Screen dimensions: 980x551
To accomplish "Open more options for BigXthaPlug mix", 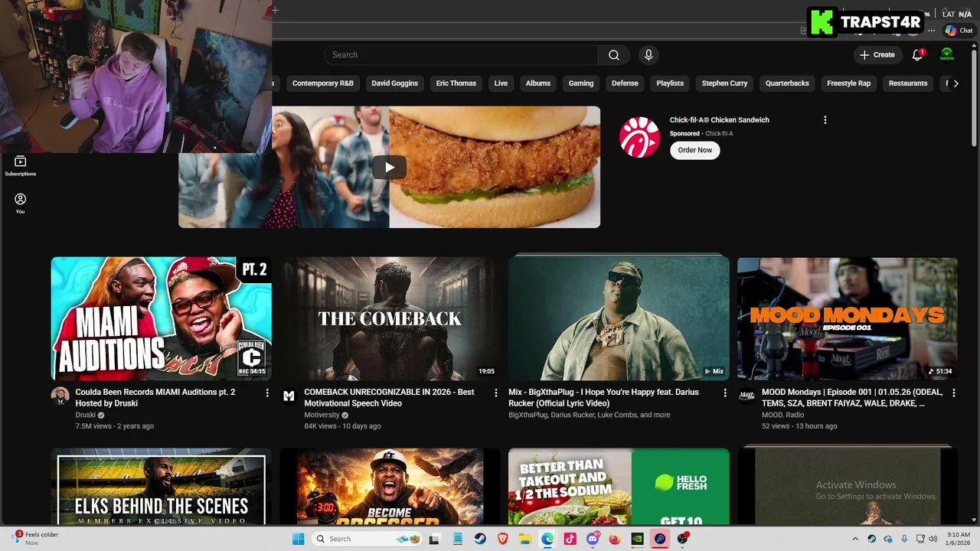I will 725,393.
